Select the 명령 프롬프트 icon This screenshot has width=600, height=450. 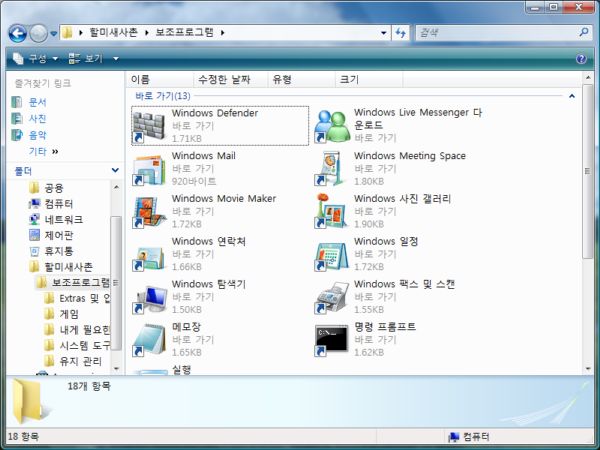331,341
